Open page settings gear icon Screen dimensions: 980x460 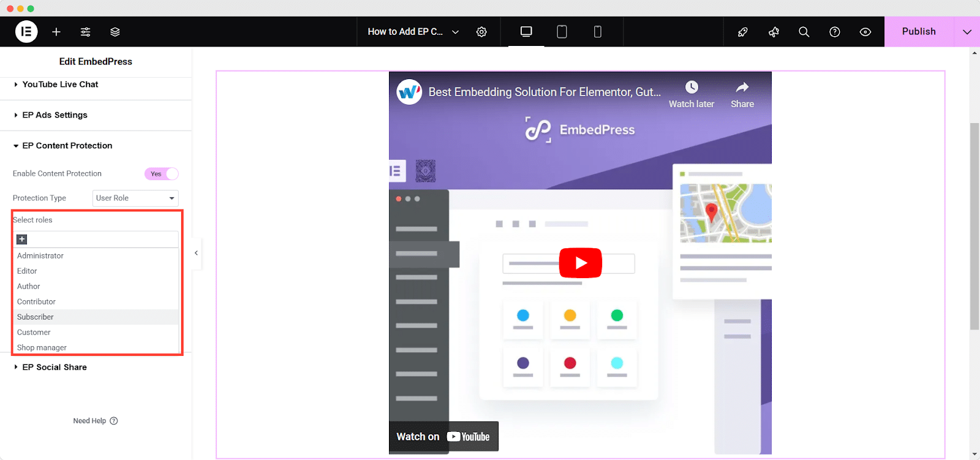pos(481,32)
